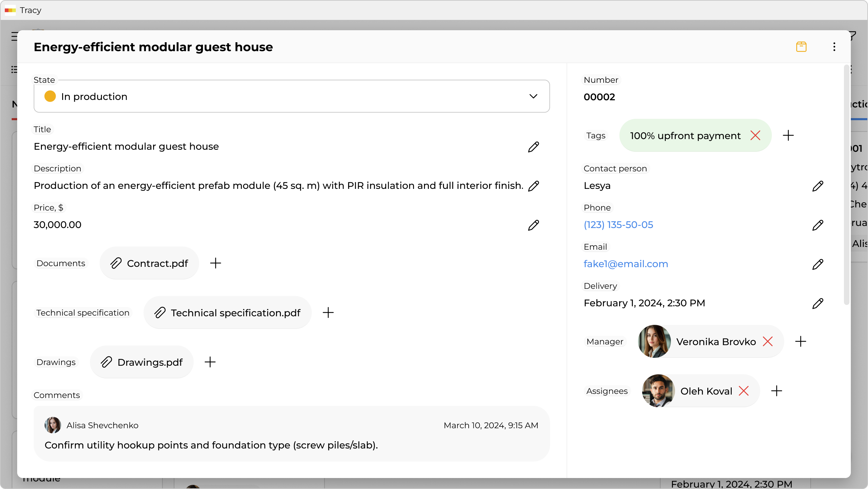Add another document next to Contract.pdf
This screenshot has height=489, width=868.
215,263
